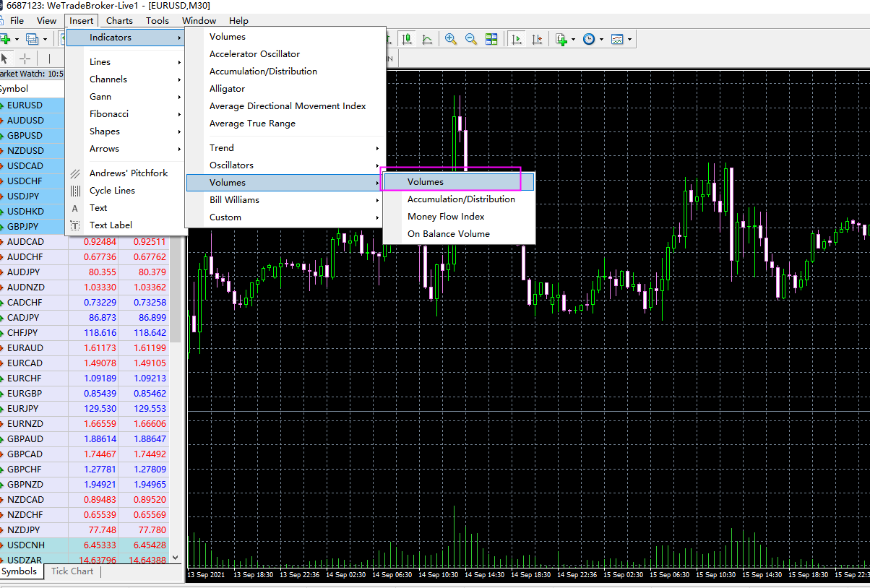Insert Andrews' Pitchfork from menu
This screenshot has height=588, width=870.
[x=128, y=173]
